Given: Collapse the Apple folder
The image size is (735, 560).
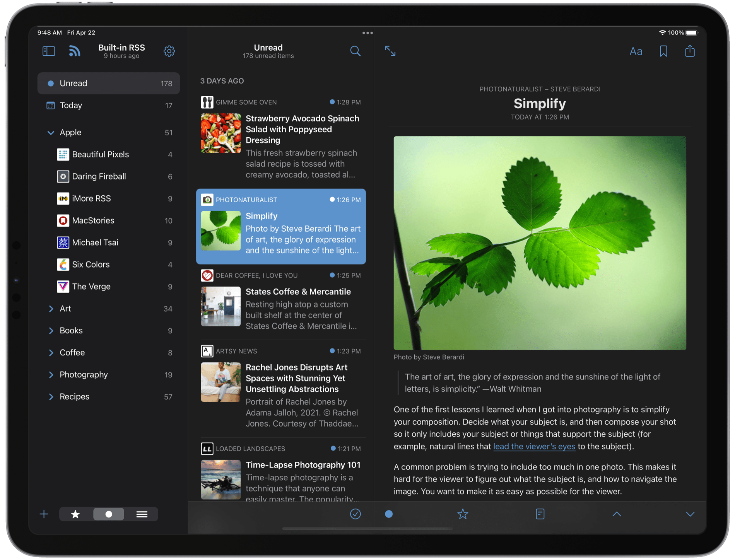Looking at the screenshot, I should click(x=51, y=132).
